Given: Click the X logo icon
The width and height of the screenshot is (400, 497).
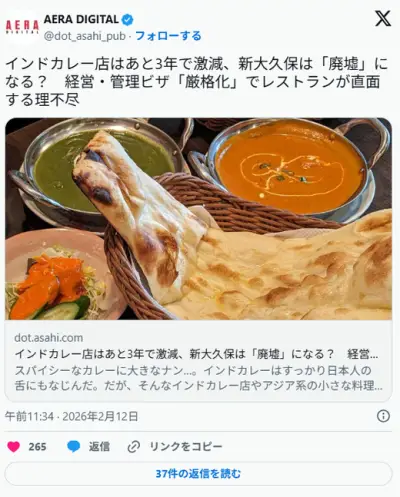Looking at the screenshot, I should [x=383, y=19].
